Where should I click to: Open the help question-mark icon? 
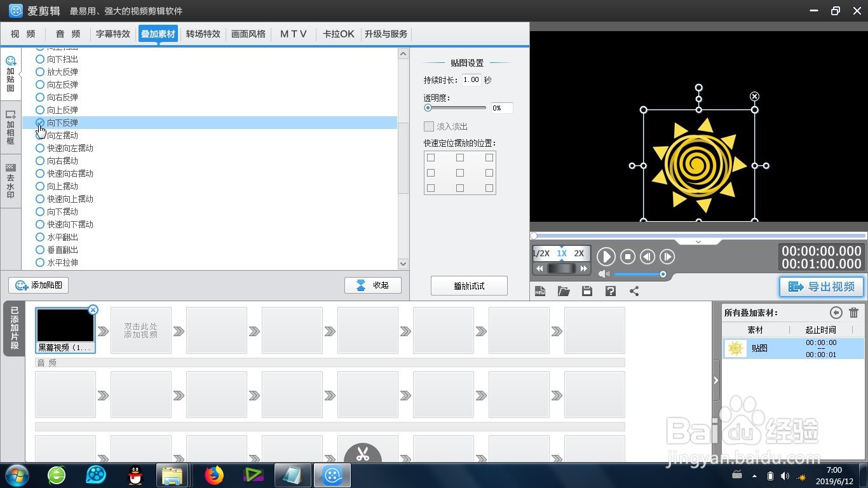pyautogui.click(x=611, y=291)
